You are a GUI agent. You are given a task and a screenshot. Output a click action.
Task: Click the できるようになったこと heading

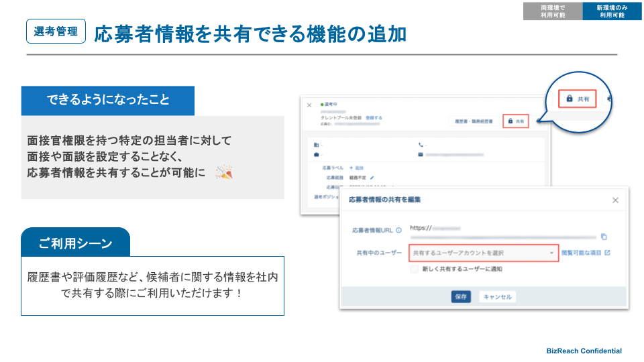point(108,100)
